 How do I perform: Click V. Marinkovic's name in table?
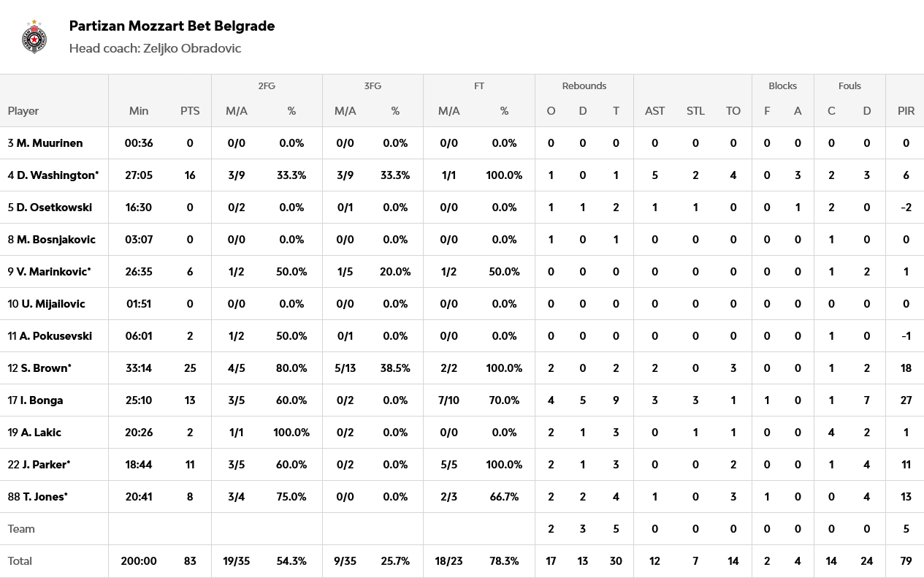tap(53, 272)
